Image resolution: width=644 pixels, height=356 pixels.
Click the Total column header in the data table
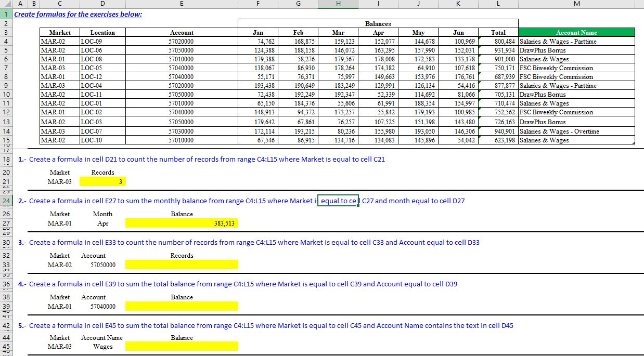(498, 32)
